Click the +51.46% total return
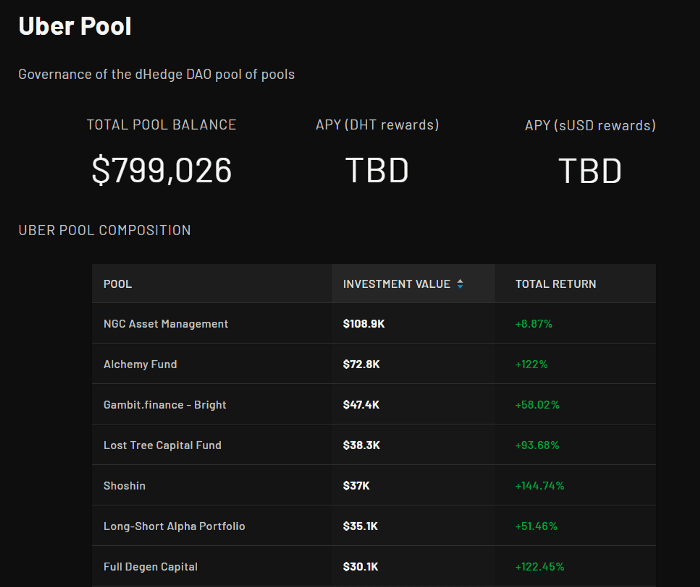The image size is (700, 587). pos(536,526)
